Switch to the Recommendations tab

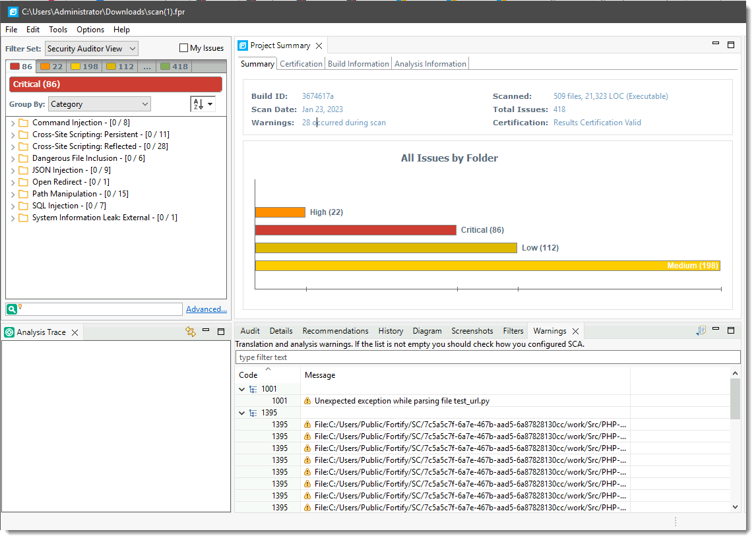(335, 330)
